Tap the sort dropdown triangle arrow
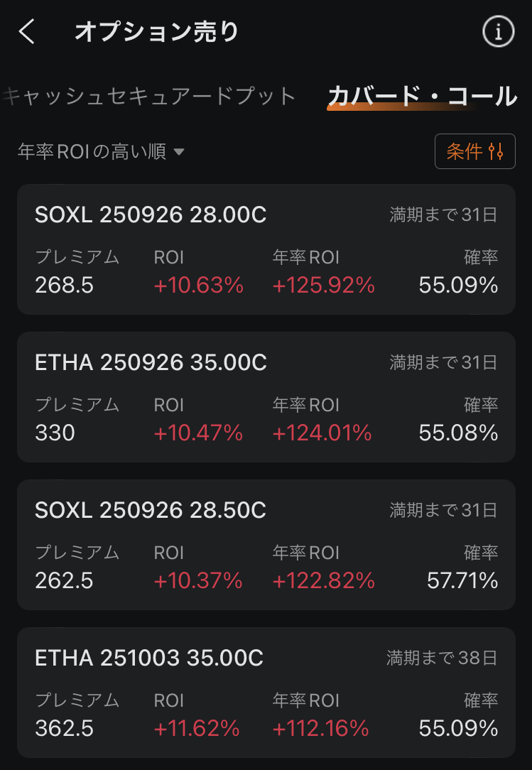Viewport: 532px width, 770px height. tap(179, 152)
